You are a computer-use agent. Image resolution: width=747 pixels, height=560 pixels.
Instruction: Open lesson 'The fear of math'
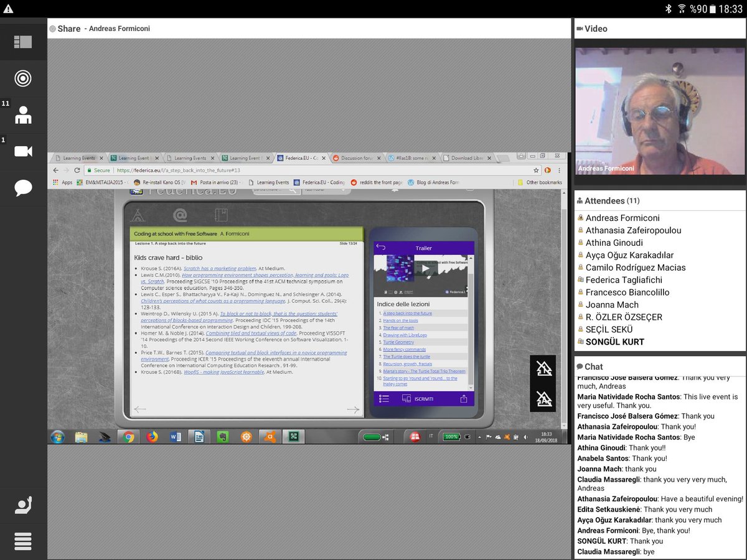pyautogui.click(x=398, y=328)
